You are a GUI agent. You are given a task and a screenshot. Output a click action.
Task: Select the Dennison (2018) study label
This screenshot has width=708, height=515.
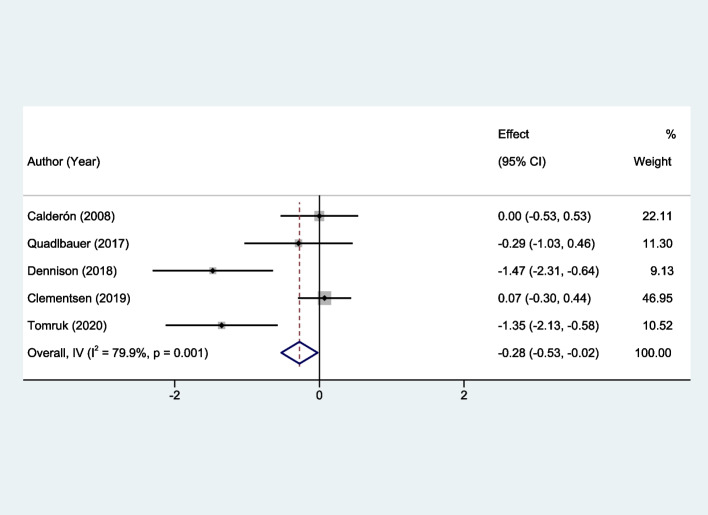tap(76, 270)
